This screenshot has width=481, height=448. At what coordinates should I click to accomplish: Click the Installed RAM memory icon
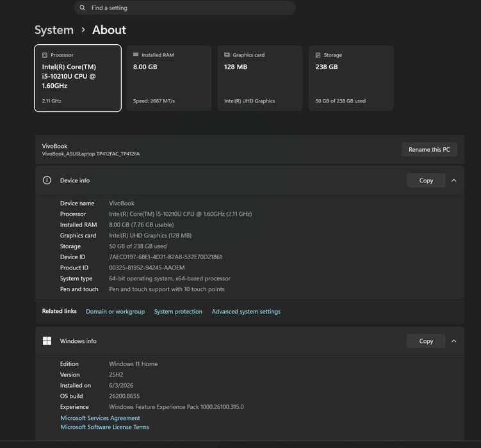coord(136,54)
